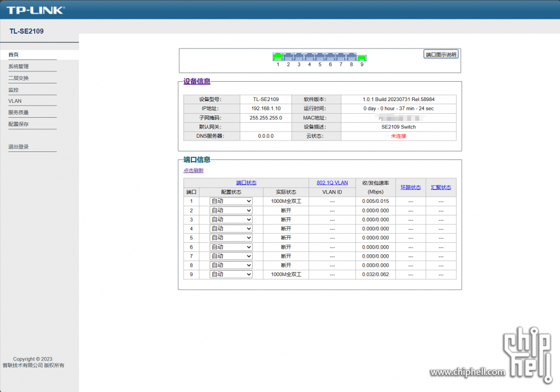
Task: Open port 7 配置状态 dropdown
Action: (231, 257)
